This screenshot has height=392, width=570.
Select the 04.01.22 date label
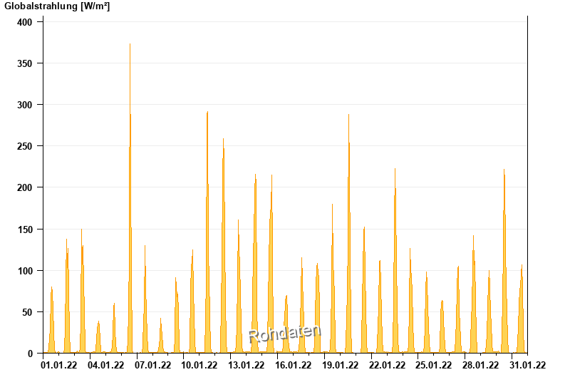pos(105,365)
